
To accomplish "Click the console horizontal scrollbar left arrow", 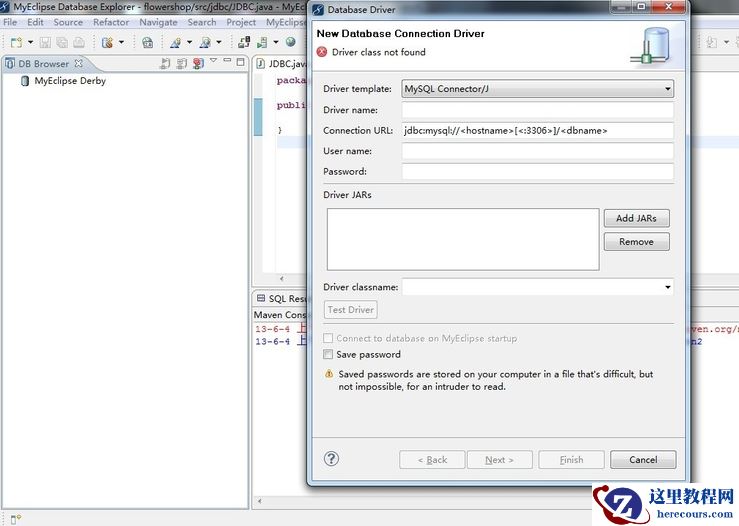I will click(259, 501).
